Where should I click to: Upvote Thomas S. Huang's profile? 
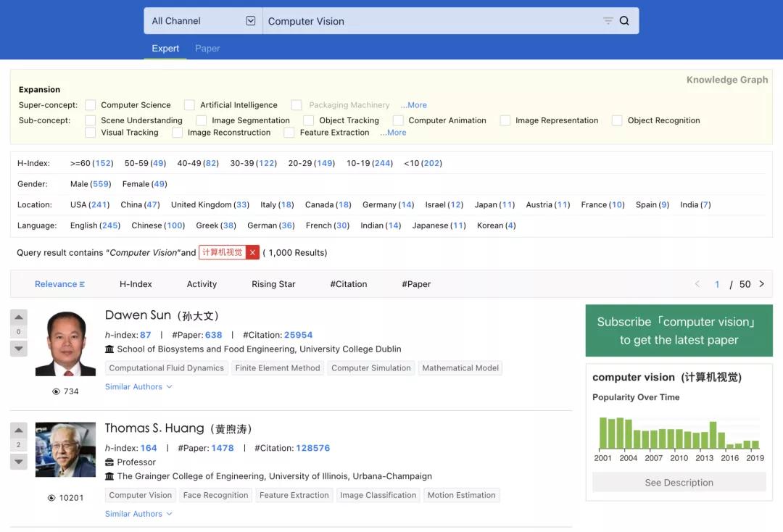pos(19,430)
